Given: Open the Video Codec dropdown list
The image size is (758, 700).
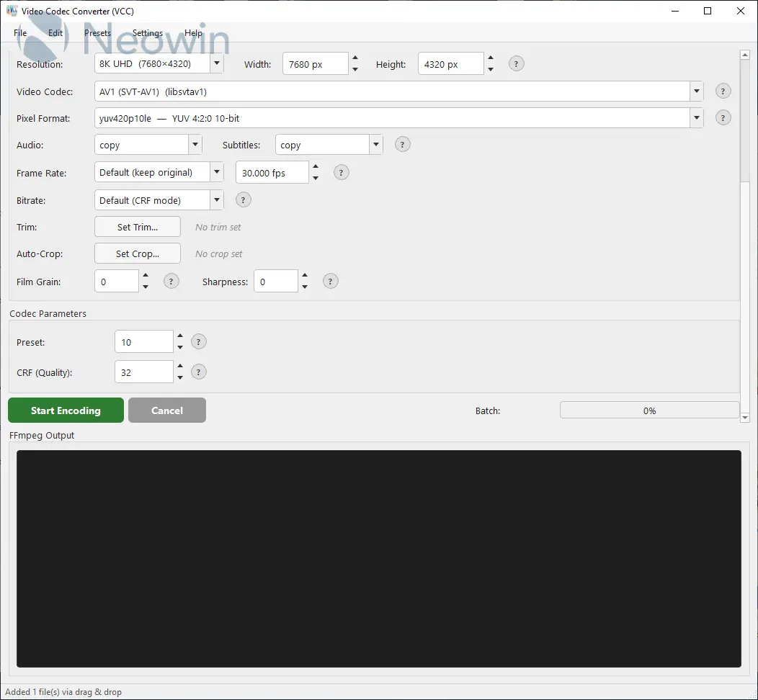Looking at the screenshot, I should (696, 91).
